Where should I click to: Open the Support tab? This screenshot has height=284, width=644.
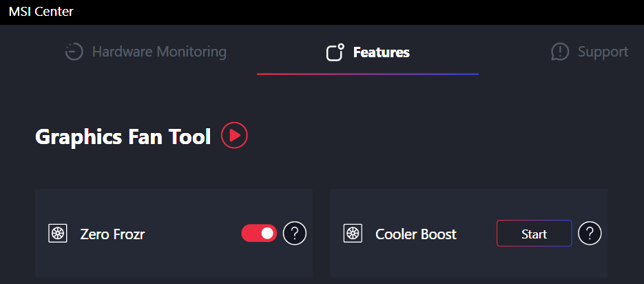pyautogui.click(x=590, y=52)
